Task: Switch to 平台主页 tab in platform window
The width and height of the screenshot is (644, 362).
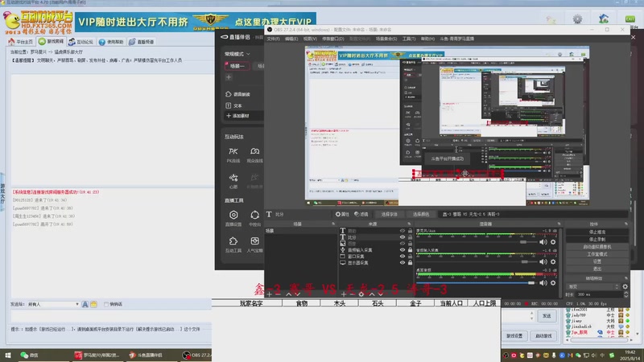Action: 21,42
